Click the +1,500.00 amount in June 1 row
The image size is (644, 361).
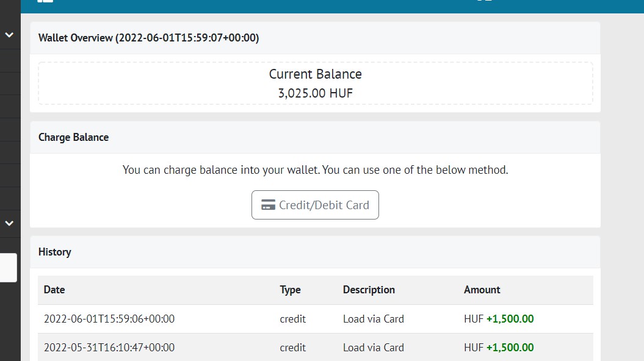tap(510, 319)
